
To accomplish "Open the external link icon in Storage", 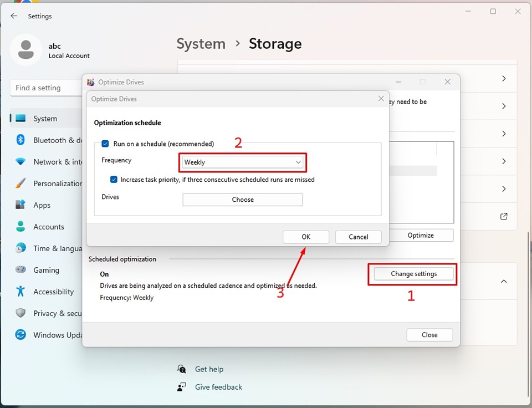I will click(504, 216).
